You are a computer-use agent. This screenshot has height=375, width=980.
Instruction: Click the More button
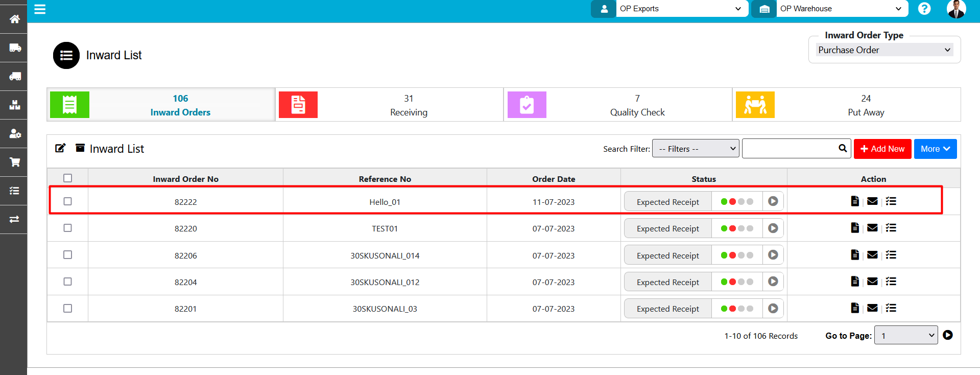click(x=935, y=149)
